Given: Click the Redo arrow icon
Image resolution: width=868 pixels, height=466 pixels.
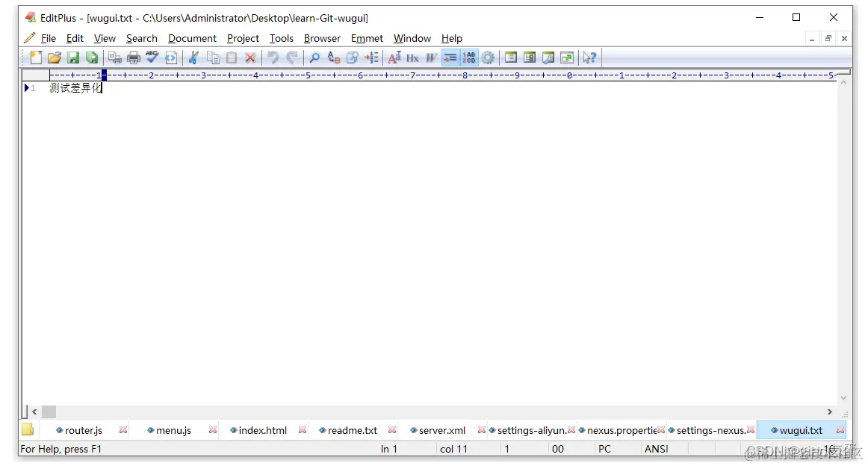Looking at the screenshot, I should point(292,58).
